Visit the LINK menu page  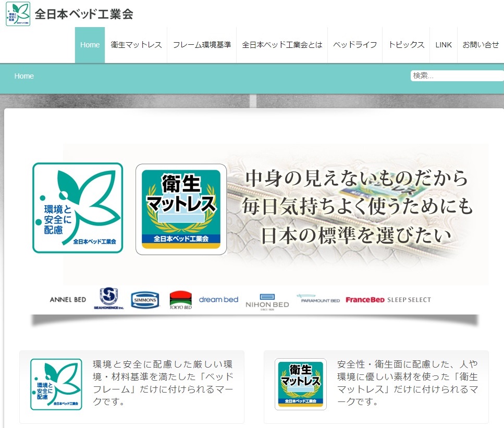pos(444,45)
